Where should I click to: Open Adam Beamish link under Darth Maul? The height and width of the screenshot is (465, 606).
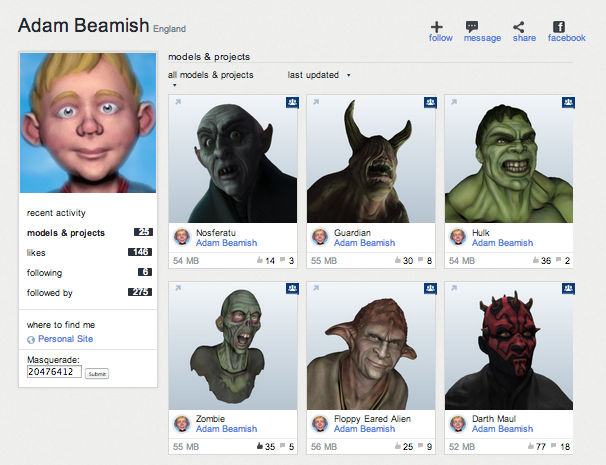[502, 429]
